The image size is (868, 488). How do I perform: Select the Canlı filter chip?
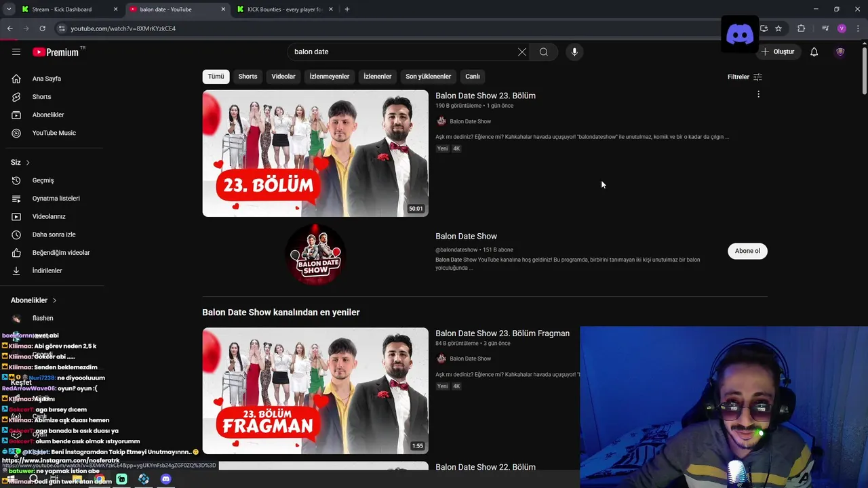click(473, 77)
